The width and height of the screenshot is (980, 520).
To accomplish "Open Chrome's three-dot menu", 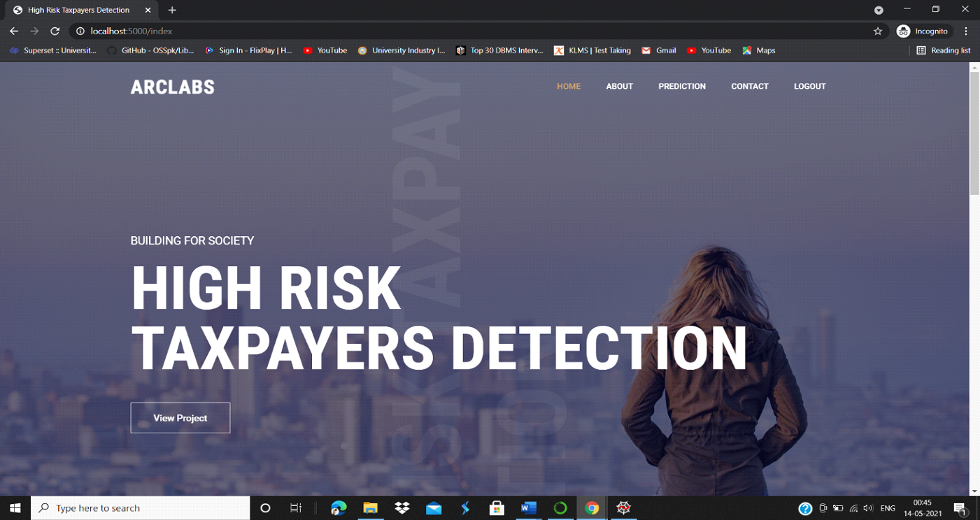I will coord(966,31).
